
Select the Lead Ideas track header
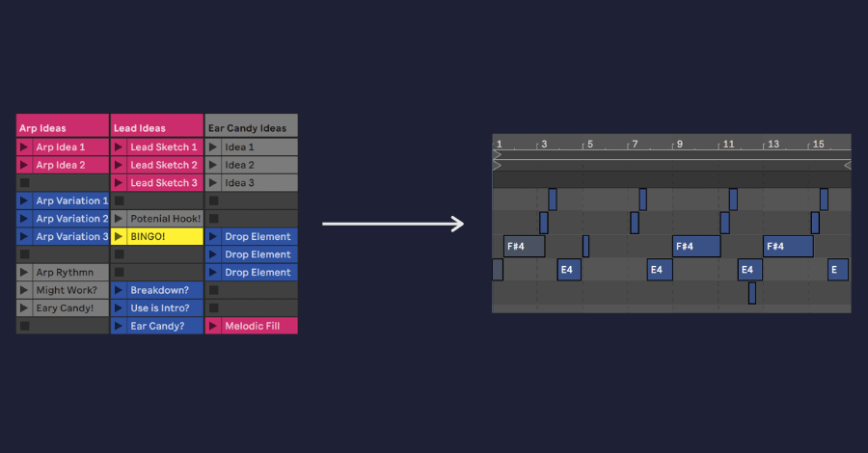(x=157, y=125)
